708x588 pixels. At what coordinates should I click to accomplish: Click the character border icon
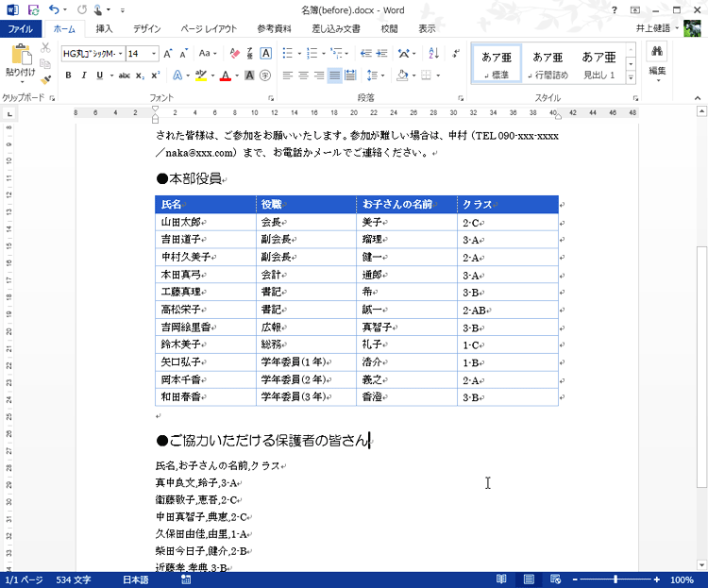pyautogui.click(x=266, y=53)
